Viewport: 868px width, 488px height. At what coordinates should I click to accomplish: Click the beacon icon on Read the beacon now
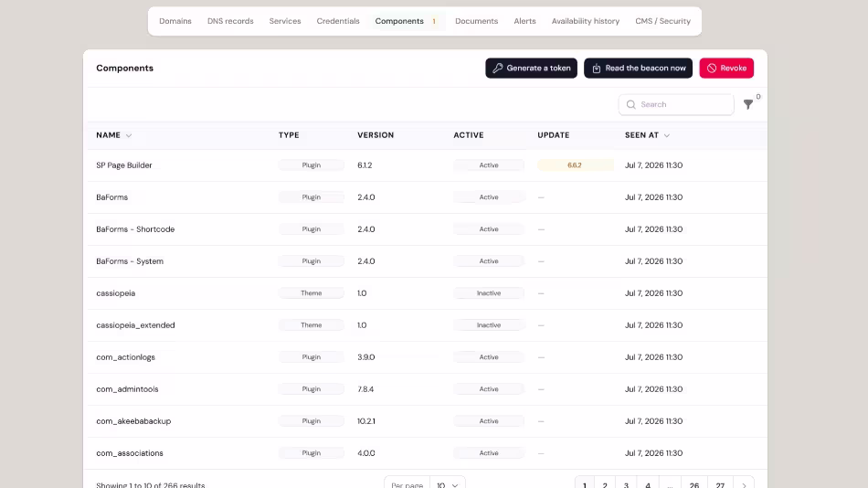pyautogui.click(x=597, y=69)
